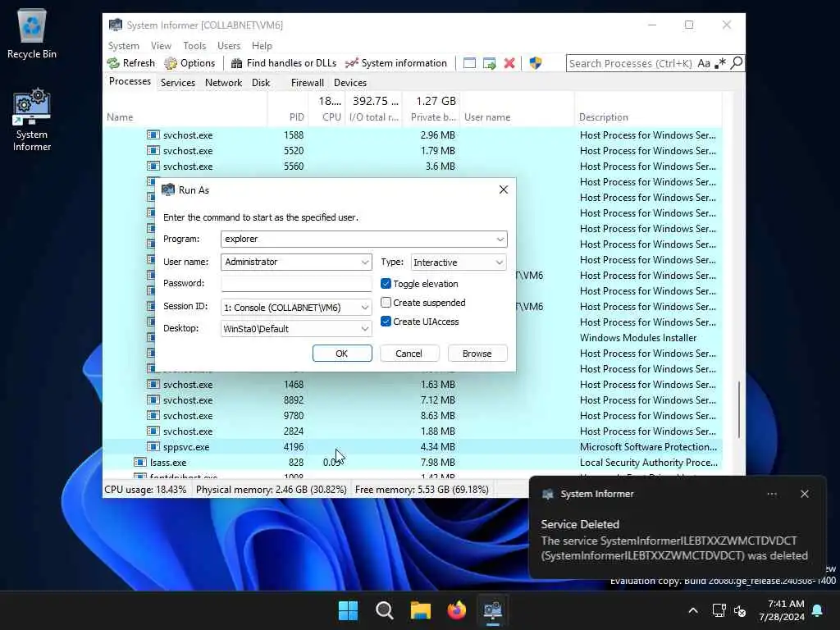
Task: Select the Processes tab
Action: pyautogui.click(x=130, y=81)
